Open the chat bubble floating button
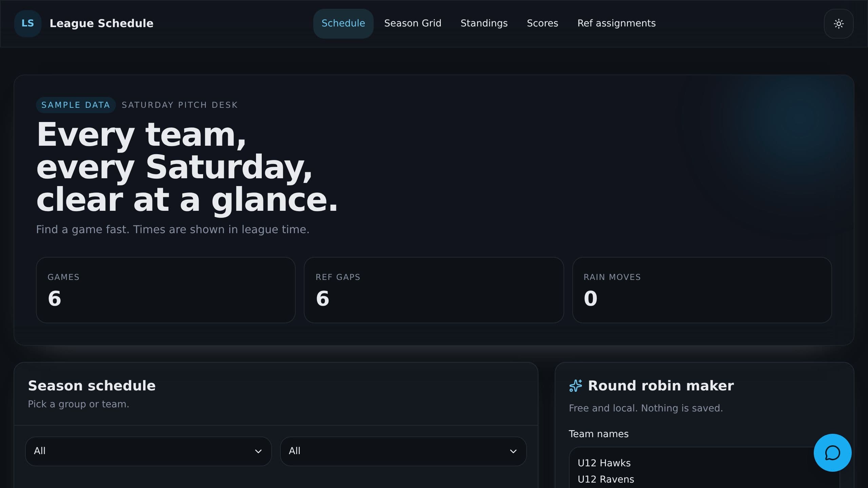 click(x=832, y=453)
